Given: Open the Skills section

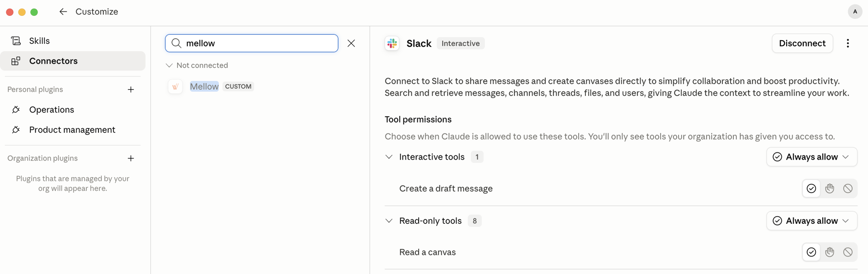Looking at the screenshot, I should (x=73, y=41).
